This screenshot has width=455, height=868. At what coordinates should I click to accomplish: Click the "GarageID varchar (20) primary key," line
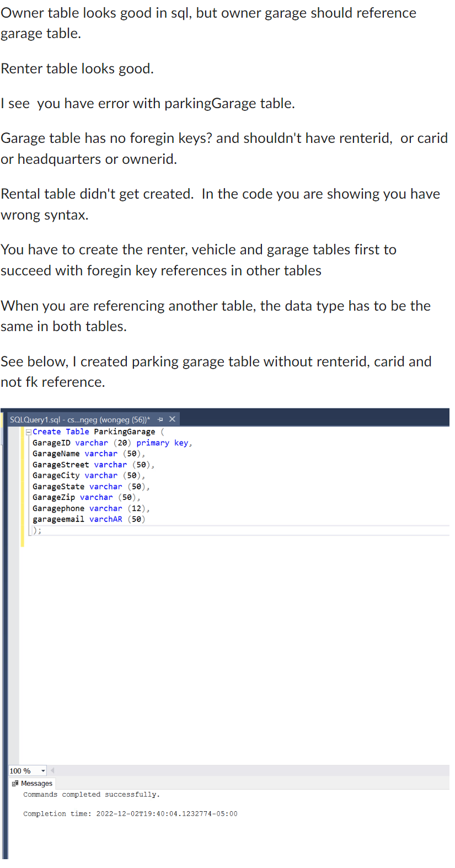112,443
